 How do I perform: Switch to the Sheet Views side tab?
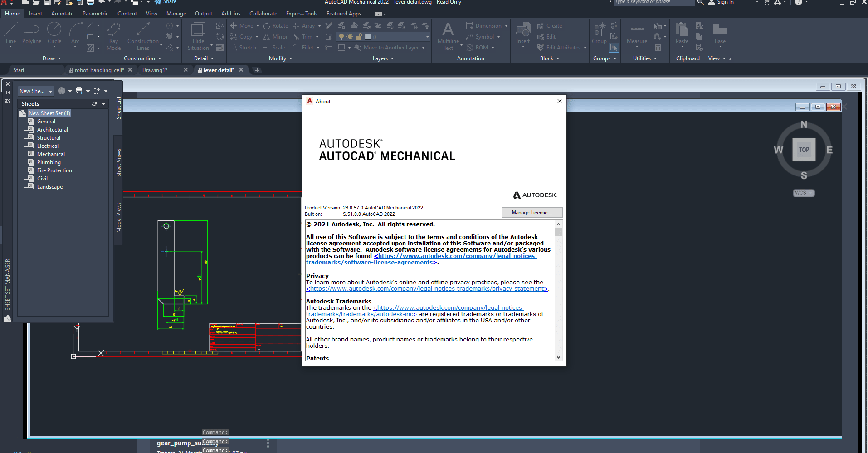point(119,163)
